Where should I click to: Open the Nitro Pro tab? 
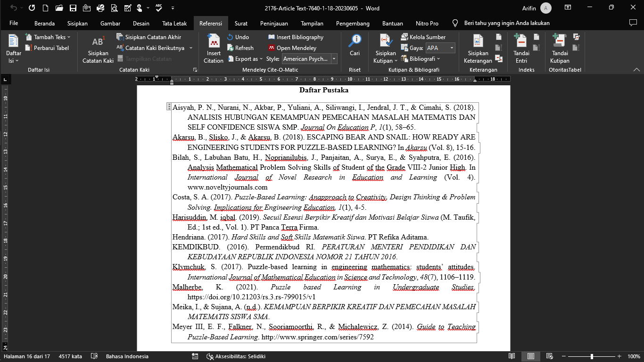[427, 23]
